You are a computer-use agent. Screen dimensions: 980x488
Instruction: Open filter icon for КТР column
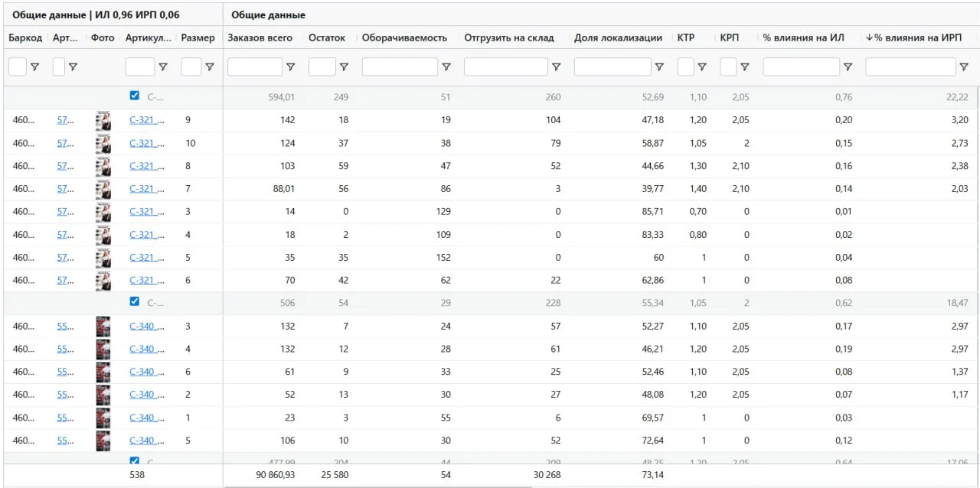point(701,67)
